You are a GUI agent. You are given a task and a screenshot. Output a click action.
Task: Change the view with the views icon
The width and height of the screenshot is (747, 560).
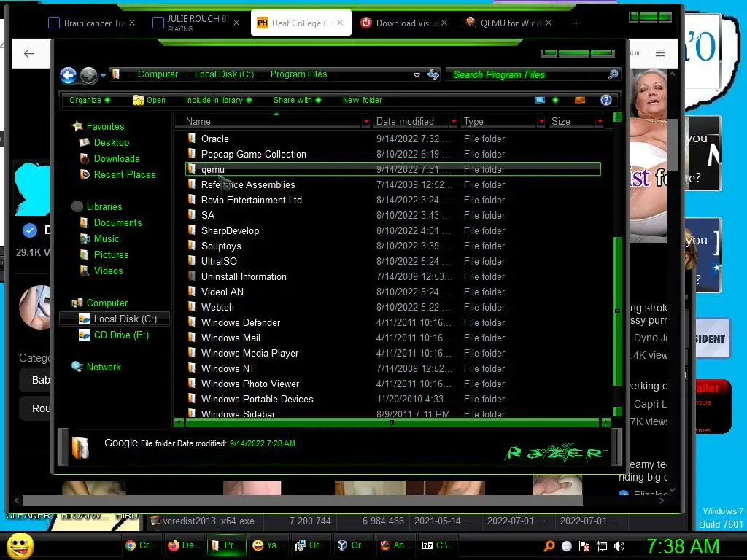[x=540, y=100]
